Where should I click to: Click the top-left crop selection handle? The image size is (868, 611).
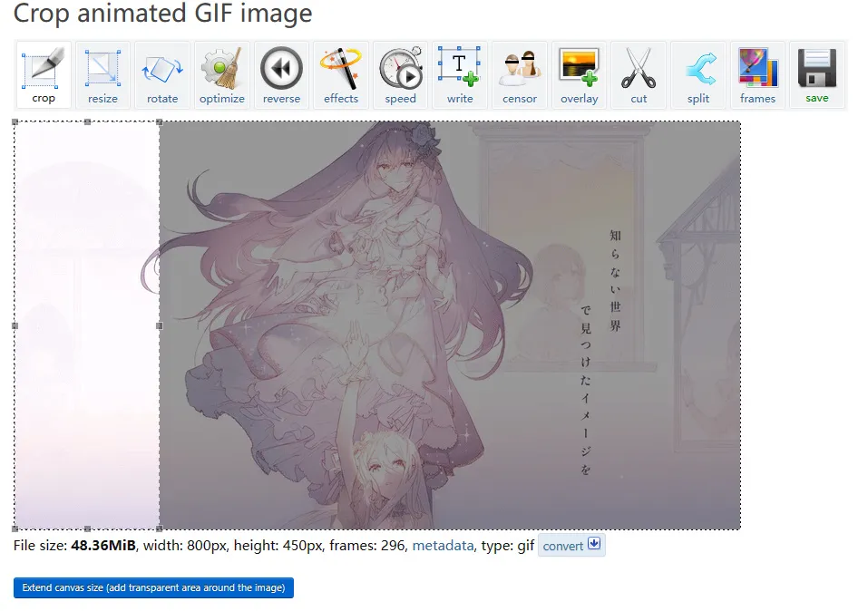click(15, 122)
